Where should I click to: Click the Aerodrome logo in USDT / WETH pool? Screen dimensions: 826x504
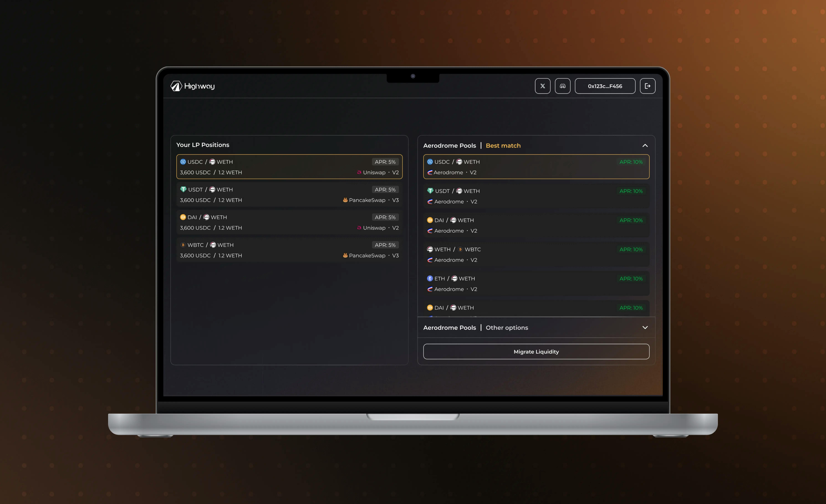[430, 202]
